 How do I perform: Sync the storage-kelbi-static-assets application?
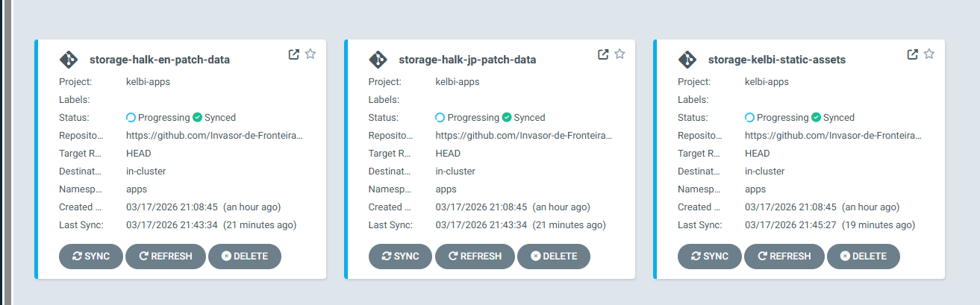[x=710, y=256]
